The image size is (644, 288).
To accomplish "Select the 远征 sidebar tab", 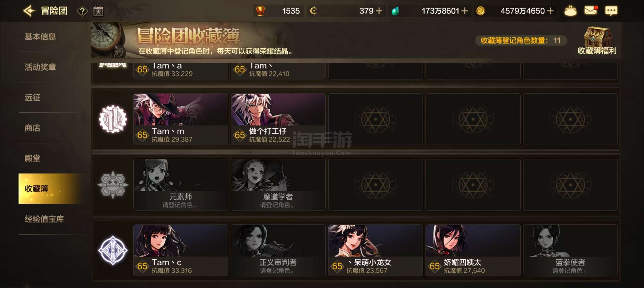I will coord(33,98).
